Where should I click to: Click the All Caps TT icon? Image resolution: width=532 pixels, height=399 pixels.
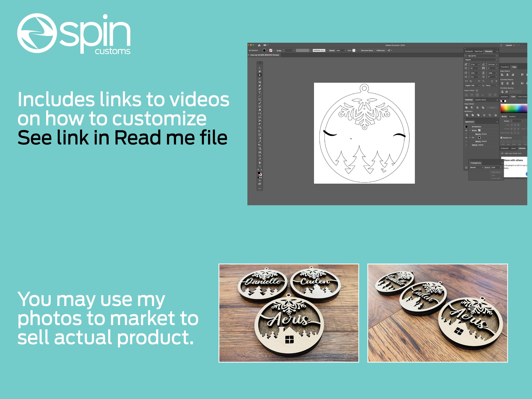pyautogui.click(x=466, y=81)
